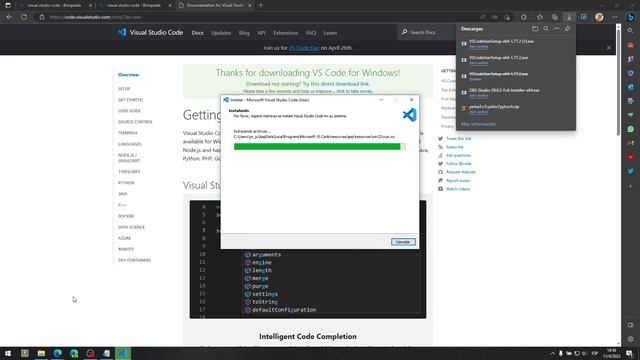Viewport: 640px width, 360px height.
Task: Open Edge favorites star icon
Action: pyautogui.click(x=540, y=17)
